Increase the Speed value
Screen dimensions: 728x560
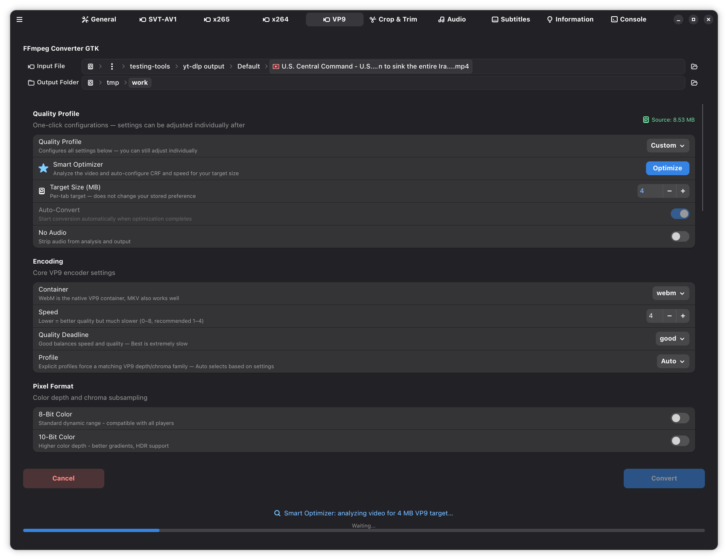click(683, 316)
